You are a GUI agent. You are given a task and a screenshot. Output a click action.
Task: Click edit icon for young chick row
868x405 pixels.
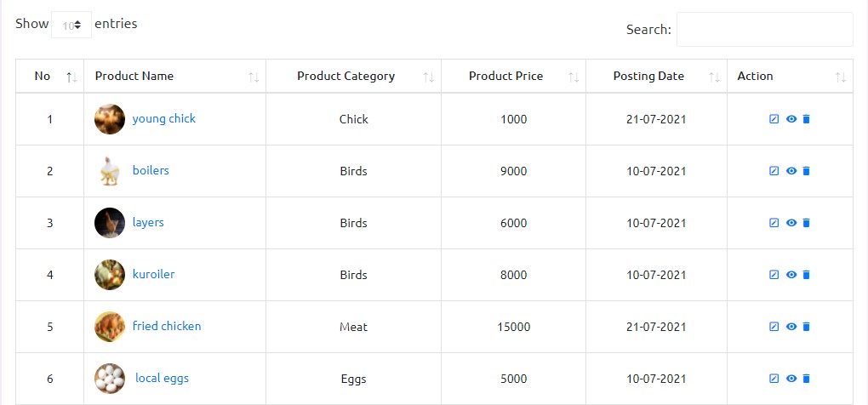pyautogui.click(x=774, y=119)
